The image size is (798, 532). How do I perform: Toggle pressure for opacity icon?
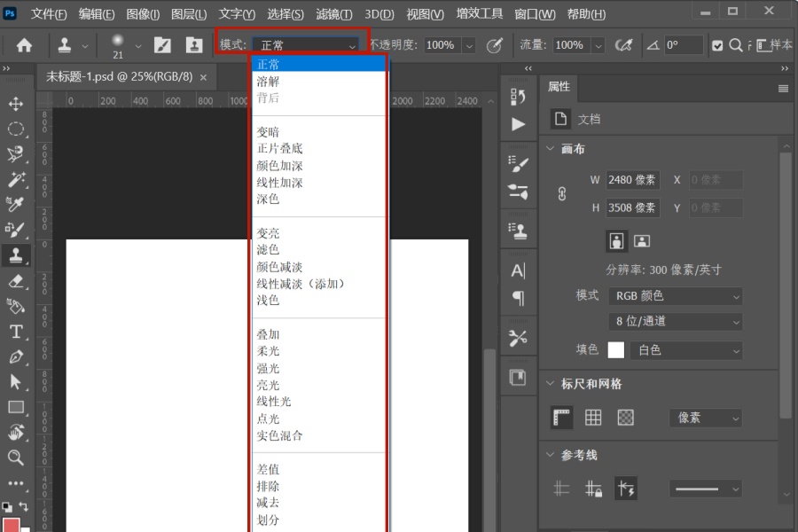pos(494,45)
